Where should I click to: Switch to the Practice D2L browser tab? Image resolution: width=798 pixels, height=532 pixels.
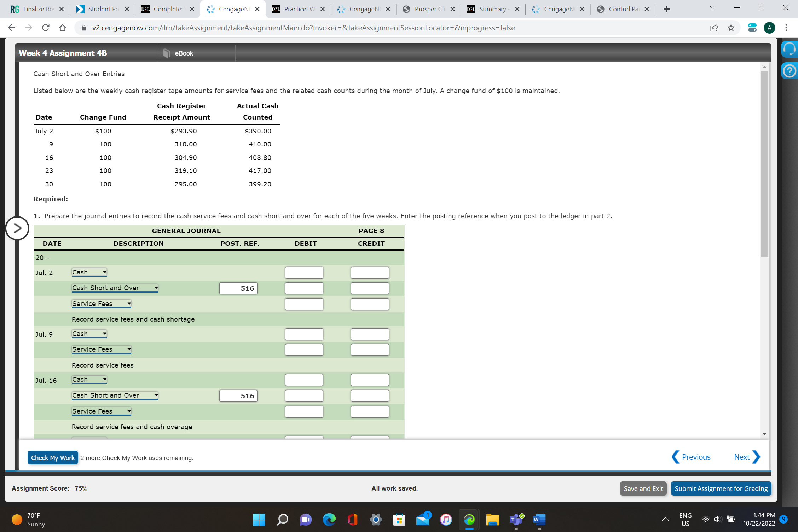(x=296, y=9)
